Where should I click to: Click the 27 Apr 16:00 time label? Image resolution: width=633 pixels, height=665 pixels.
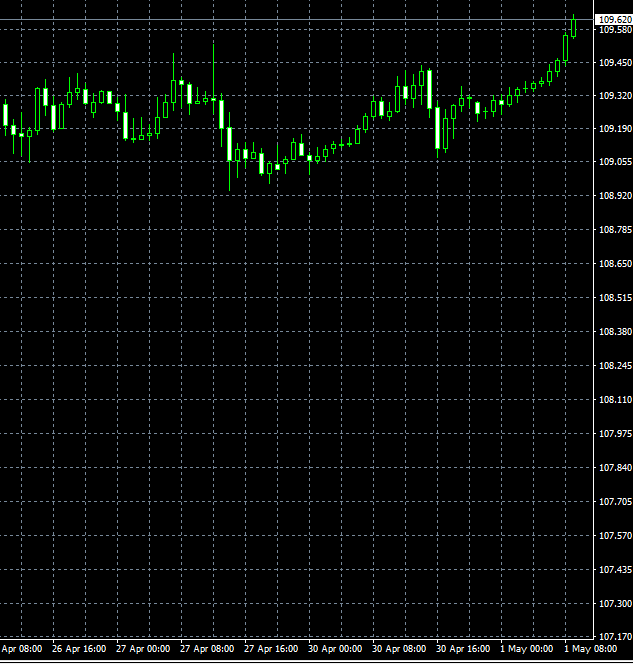point(271,649)
